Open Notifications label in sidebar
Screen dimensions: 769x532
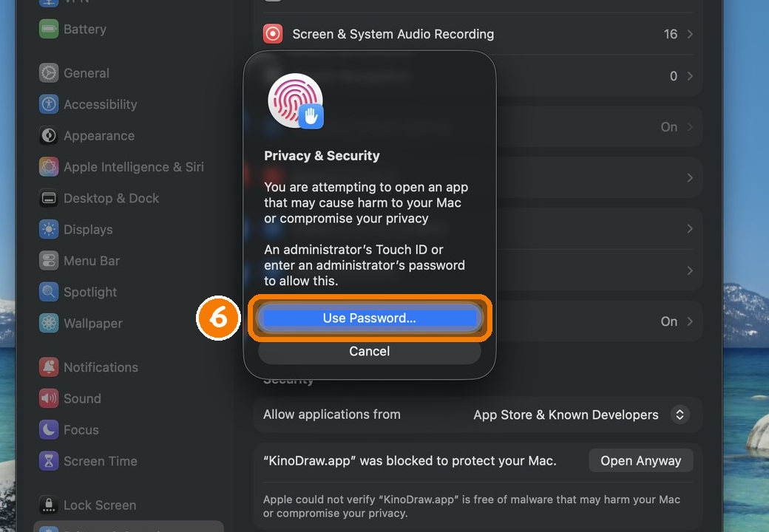pos(101,367)
